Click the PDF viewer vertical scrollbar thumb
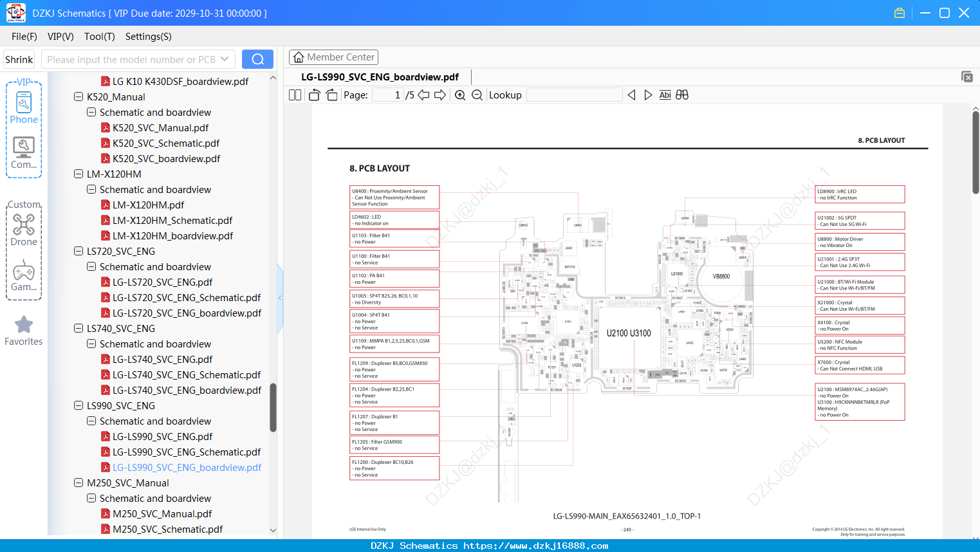This screenshot has height=552, width=980. [975, 152]
